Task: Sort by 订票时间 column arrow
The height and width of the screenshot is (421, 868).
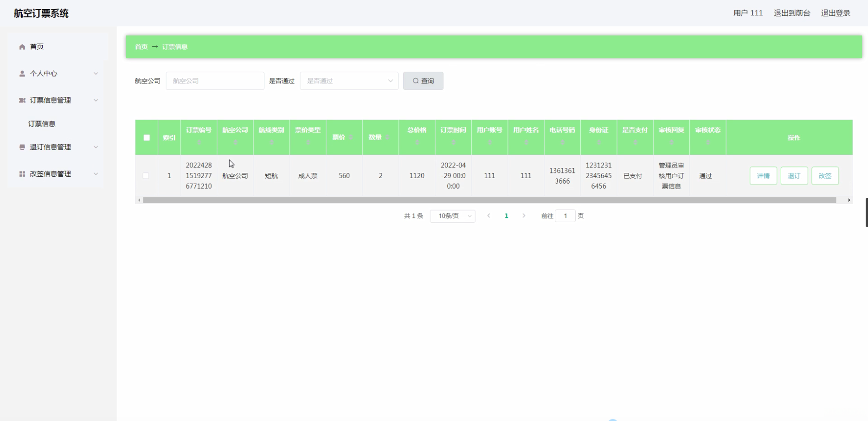Action: (453, 142)
